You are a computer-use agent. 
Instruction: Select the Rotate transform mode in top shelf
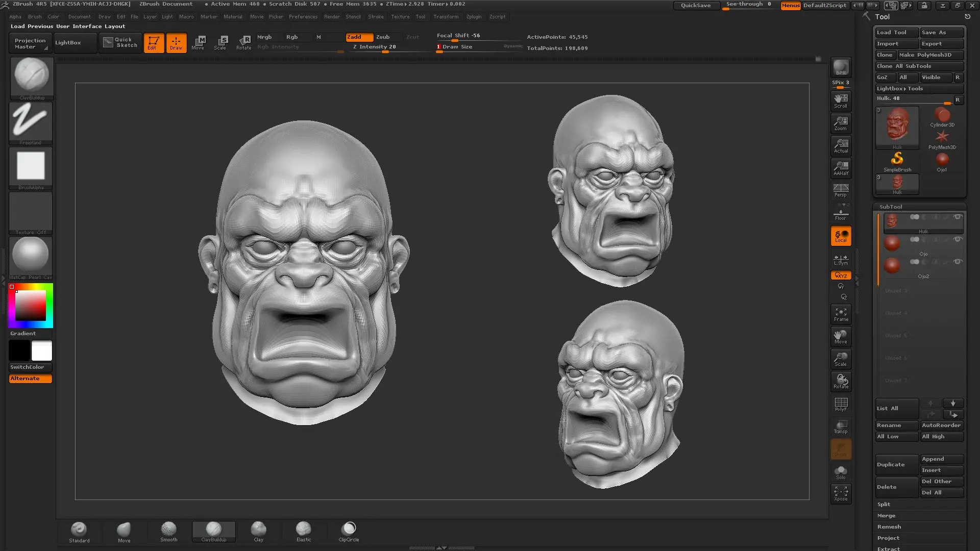(x=243, y=43)
